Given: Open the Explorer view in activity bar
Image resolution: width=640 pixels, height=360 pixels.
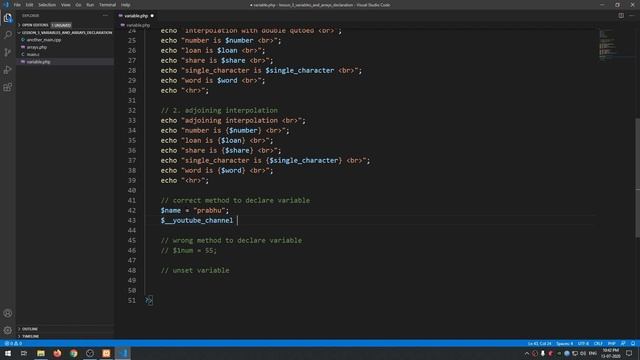Looking at the screenshot, I should pyautogui.click(x=8, y=18).
